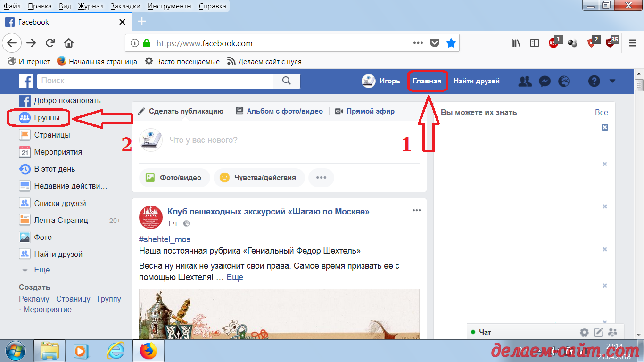Open Инструменты menu

(170, 6)
